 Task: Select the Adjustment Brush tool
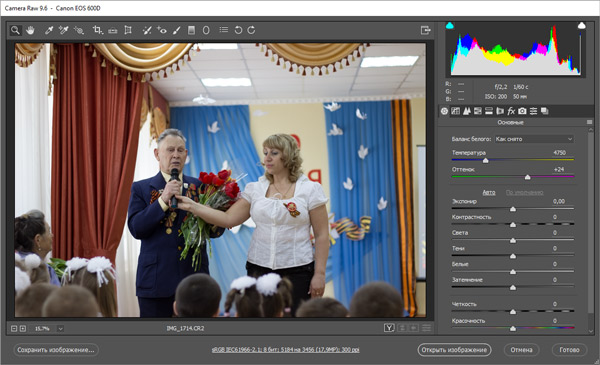tap(176, 30)
